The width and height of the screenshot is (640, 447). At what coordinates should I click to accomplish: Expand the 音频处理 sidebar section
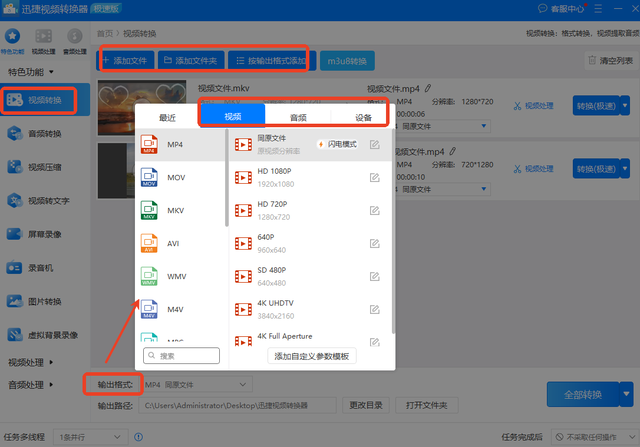coord(31,385)
